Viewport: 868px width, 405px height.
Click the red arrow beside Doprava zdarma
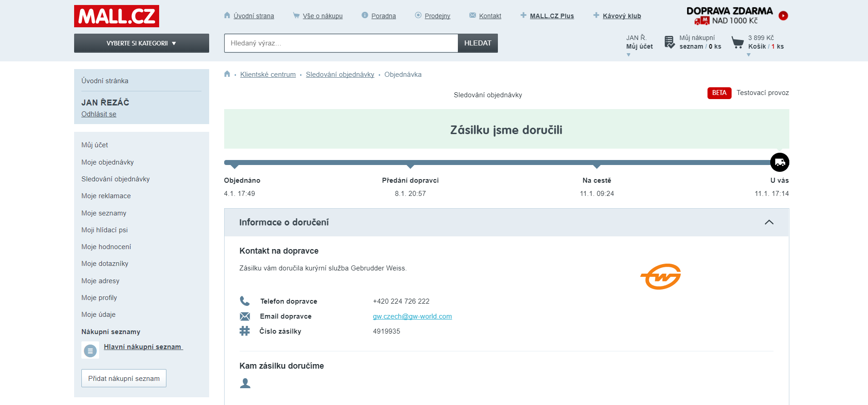pyautogui.click(x=783, y=16)
